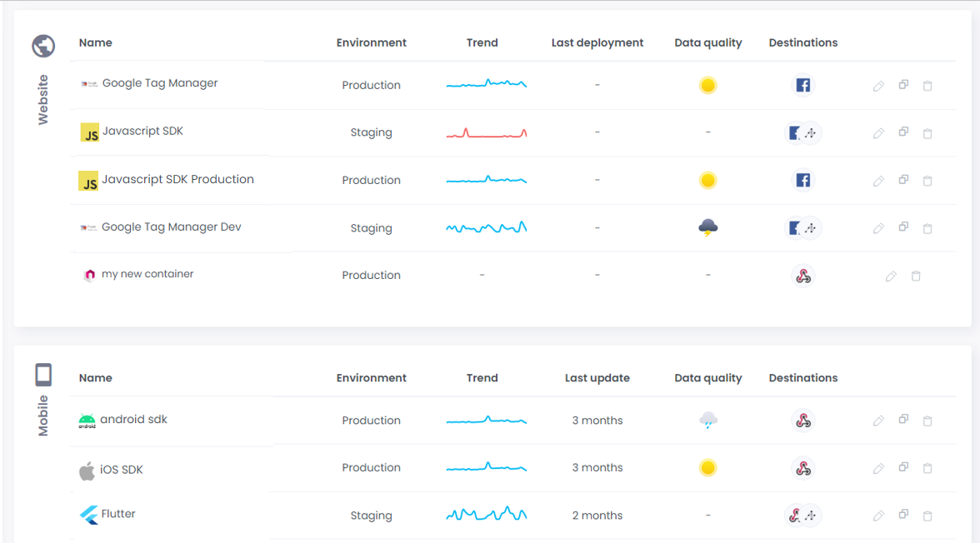Click the Data quality header in Website table

coord(707,43)
